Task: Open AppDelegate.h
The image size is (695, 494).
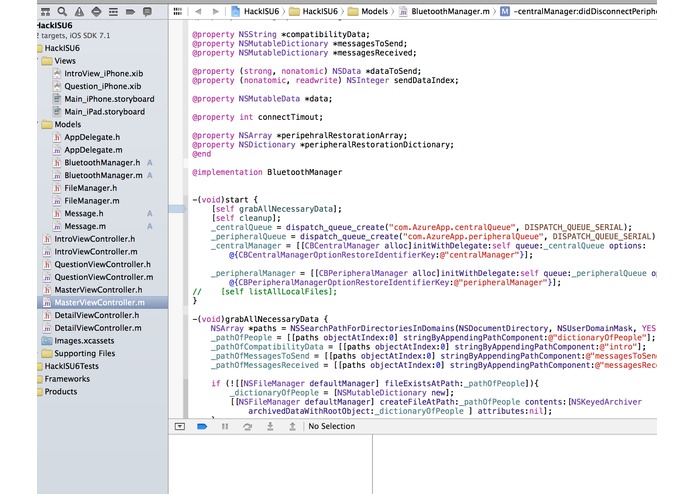Action: point(86,137)
